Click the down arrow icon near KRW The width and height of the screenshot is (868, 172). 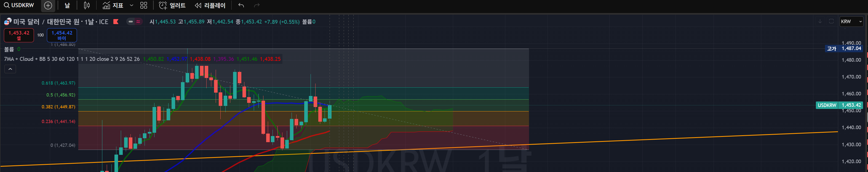[x=820, y=21]
